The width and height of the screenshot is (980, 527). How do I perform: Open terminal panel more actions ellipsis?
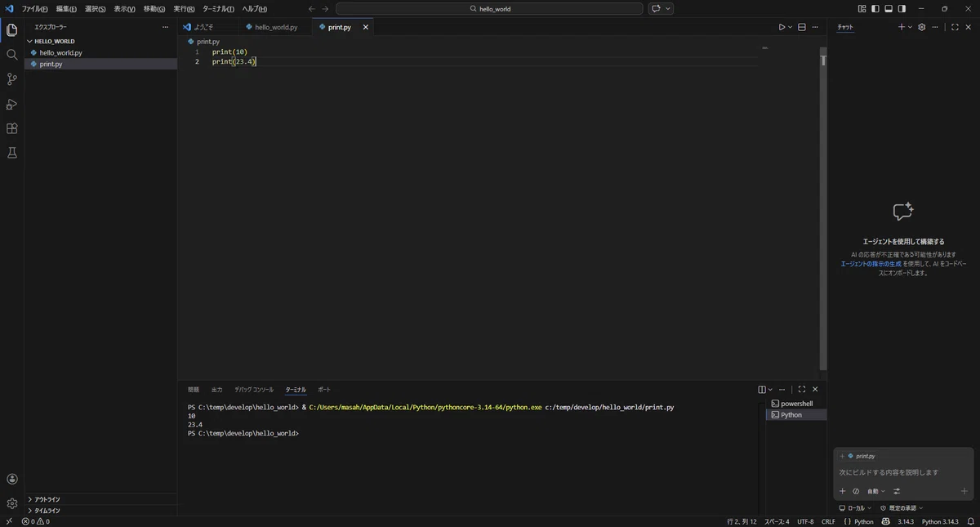782,390
